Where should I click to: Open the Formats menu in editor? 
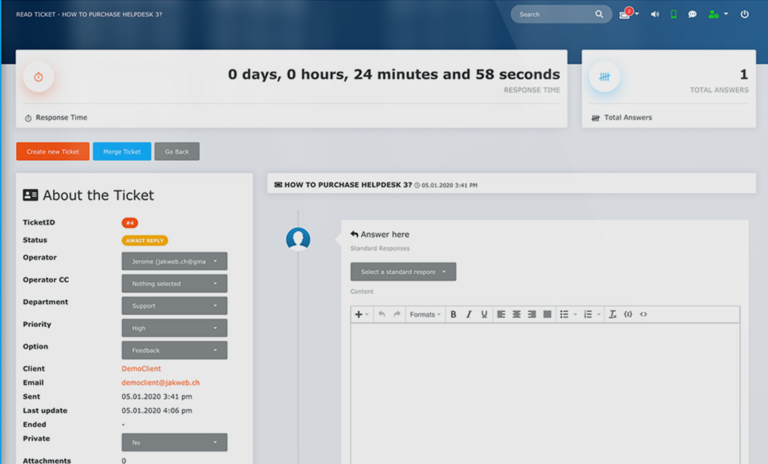[425, 314]
